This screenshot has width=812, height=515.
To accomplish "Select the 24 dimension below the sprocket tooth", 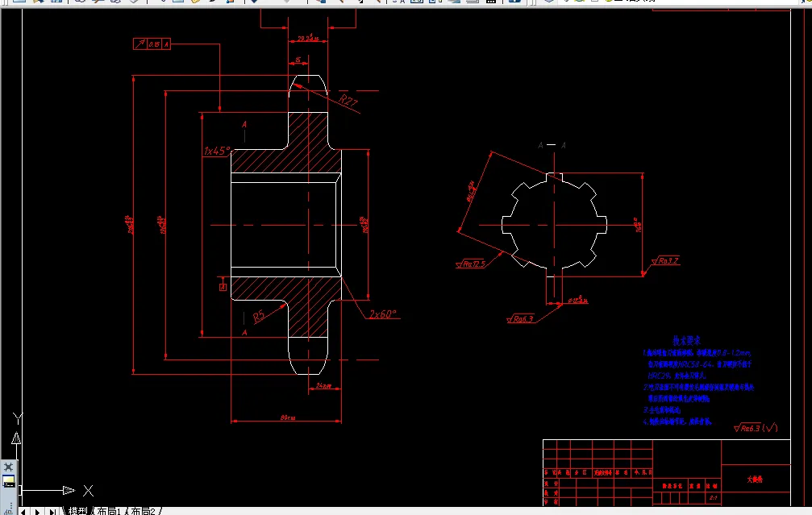I will pyautogui.click(x=323, y=385).
